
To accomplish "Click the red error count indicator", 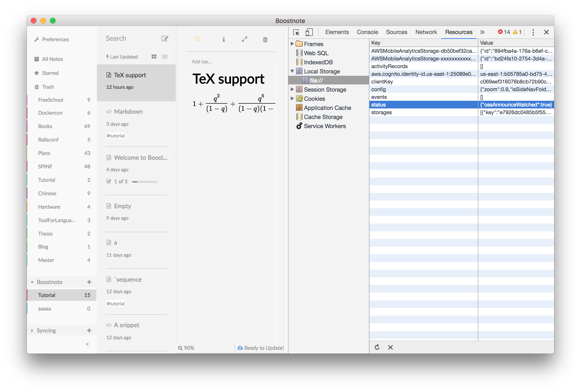I will [504, 32].
